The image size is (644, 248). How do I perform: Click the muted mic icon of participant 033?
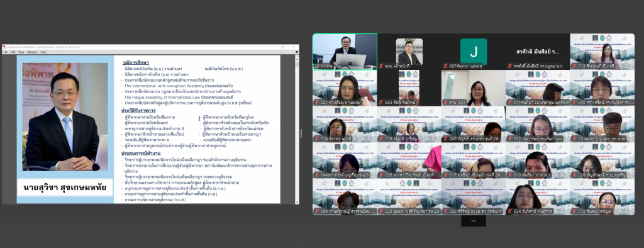(x=381, y=103)
